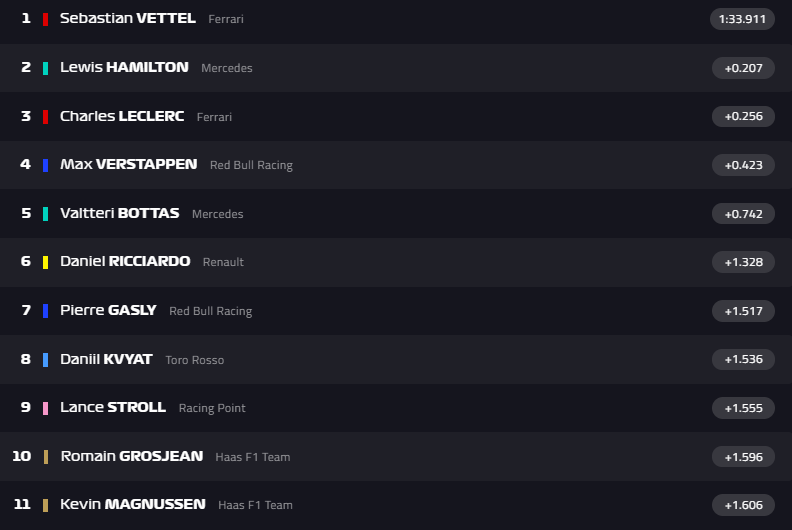Click position number 11 for Magnussen
792x530 pixels.
[22, 504]
